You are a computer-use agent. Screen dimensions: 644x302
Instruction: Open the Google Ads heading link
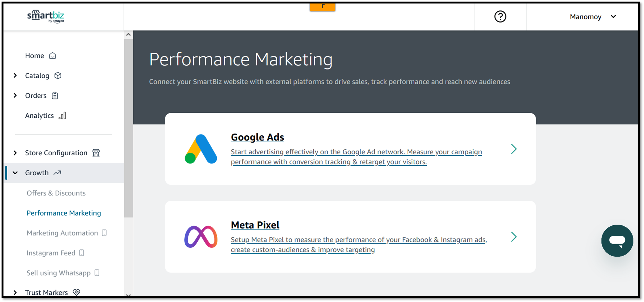click(257, 137)
